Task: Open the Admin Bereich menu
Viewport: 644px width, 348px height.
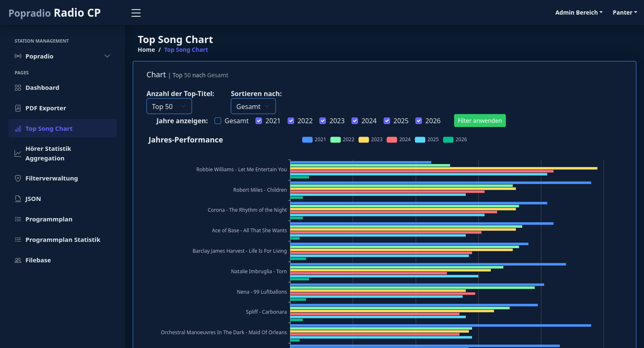Action: [579, 13]
